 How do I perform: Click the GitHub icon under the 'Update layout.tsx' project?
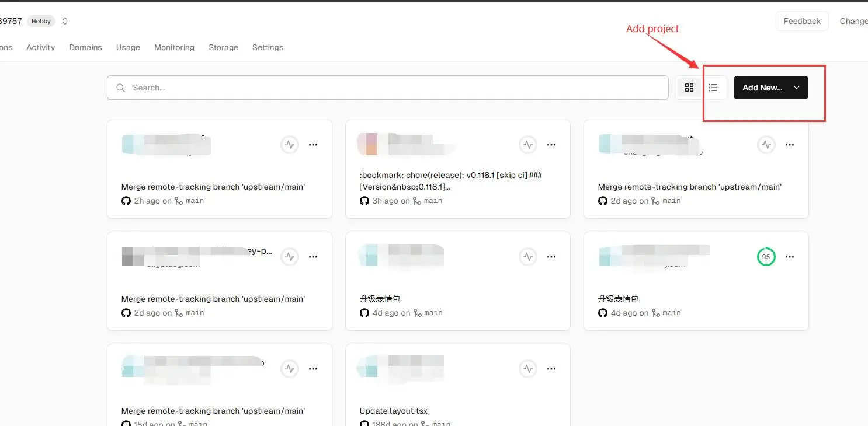(364, 422)
